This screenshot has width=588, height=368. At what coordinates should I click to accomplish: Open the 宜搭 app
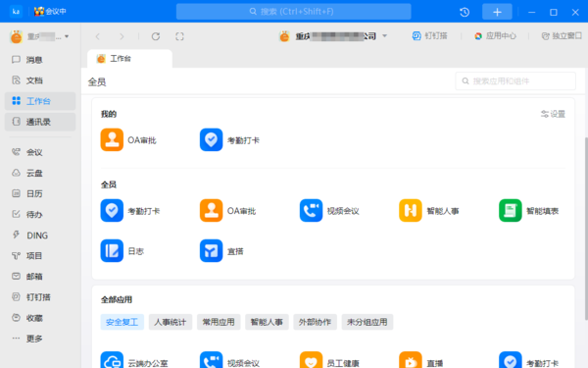tap(221, 251)
